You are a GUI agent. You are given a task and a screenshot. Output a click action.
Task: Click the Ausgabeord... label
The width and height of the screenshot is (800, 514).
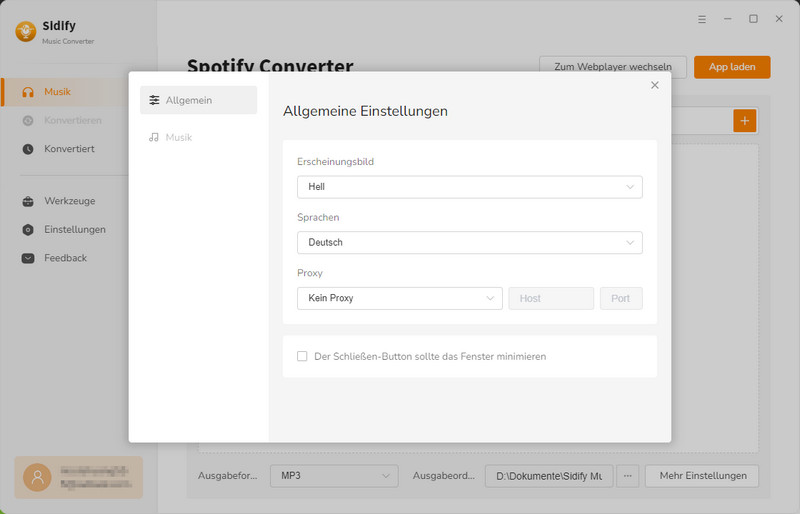click(x=443, y=476)
